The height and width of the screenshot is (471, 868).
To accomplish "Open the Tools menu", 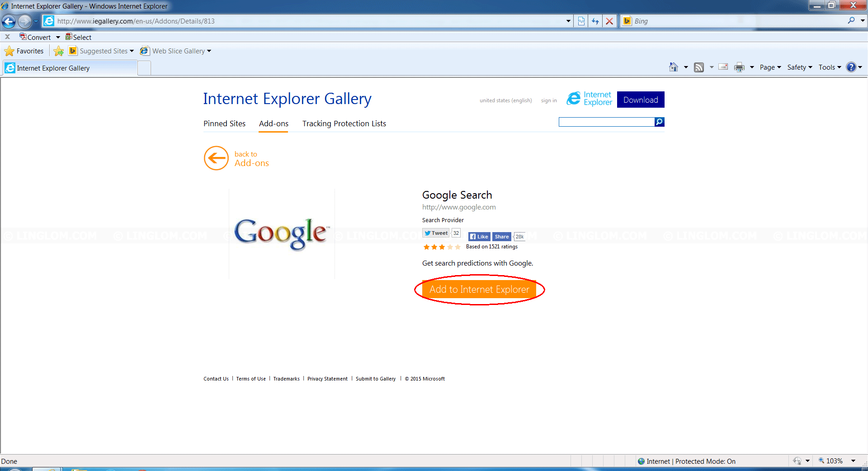I will [x=830, y=67].
